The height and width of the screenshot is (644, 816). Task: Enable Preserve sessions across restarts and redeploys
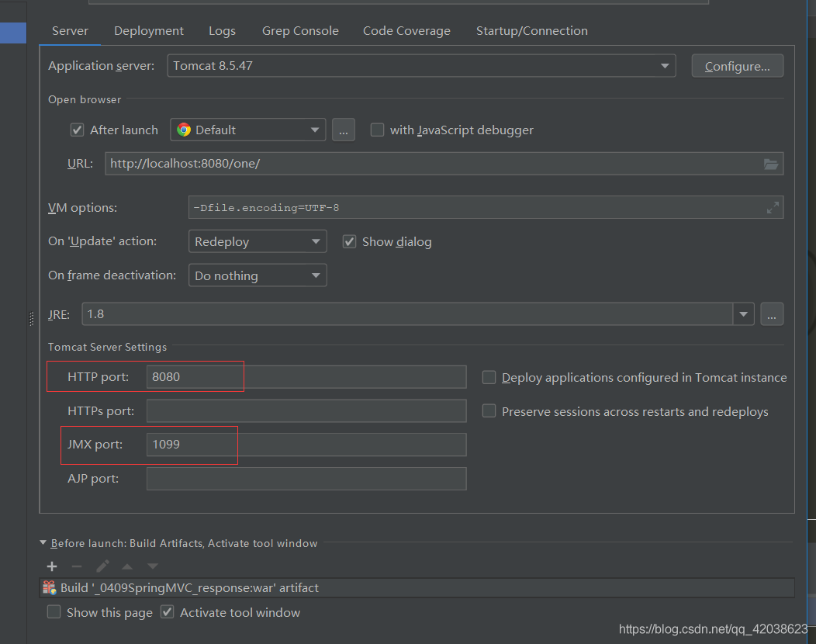coord(489,411)
